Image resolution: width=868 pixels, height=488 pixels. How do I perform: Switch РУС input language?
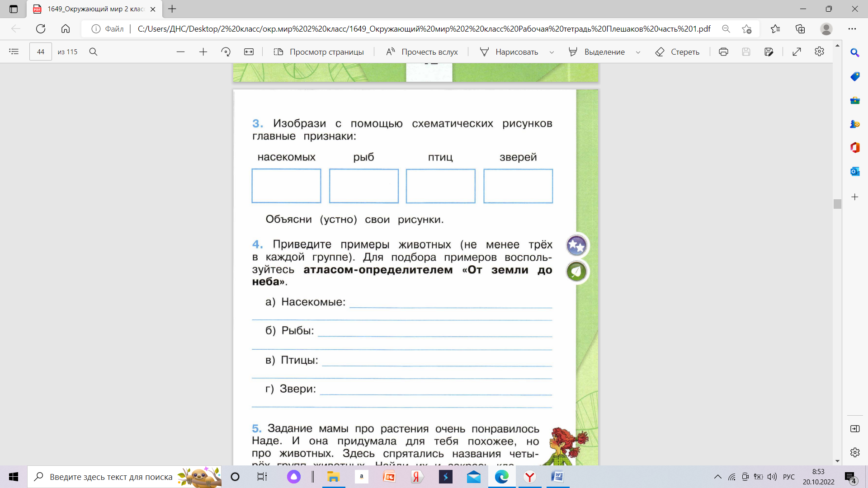[x=789, y=477]
